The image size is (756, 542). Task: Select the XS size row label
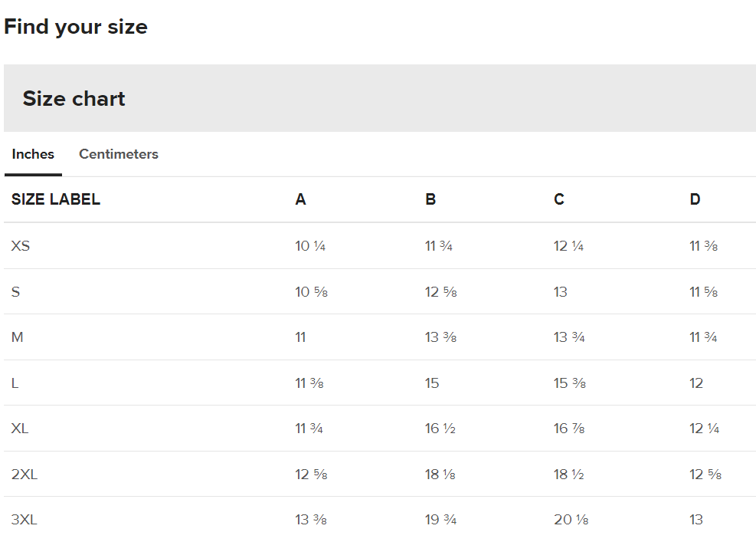21,245
